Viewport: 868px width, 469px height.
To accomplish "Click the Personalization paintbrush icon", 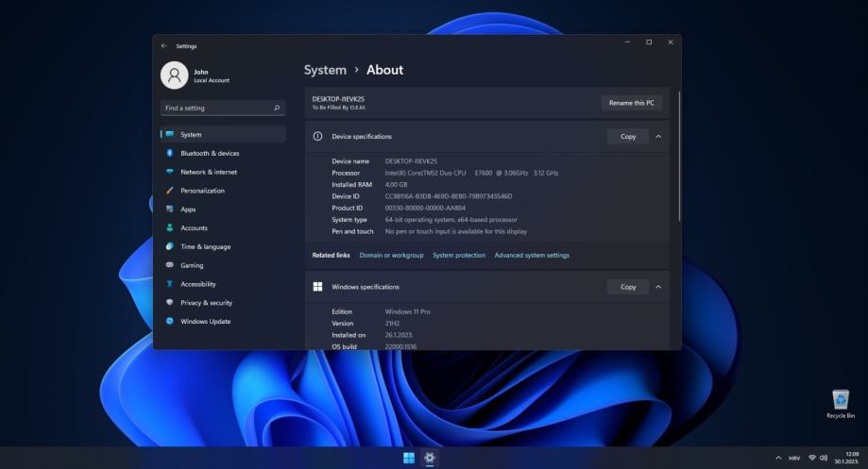I will click(x=170, y=191).
